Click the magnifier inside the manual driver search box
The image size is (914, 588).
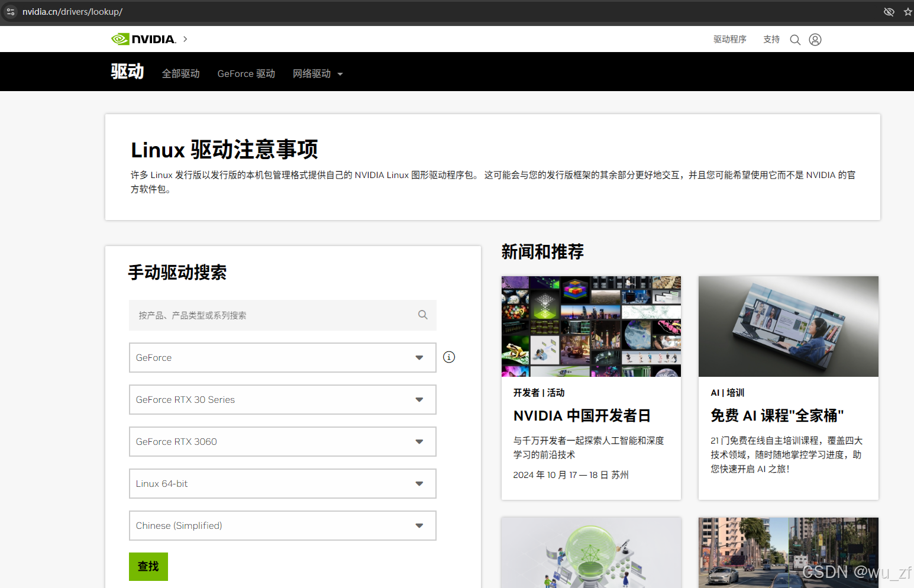[422, 314]
